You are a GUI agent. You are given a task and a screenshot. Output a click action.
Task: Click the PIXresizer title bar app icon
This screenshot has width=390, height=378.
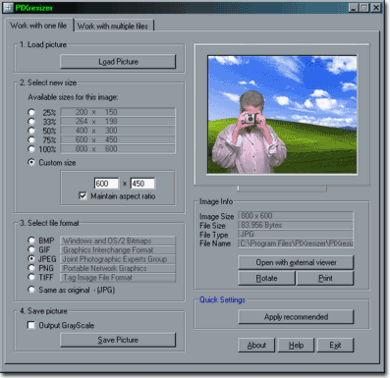pos(7,7)
